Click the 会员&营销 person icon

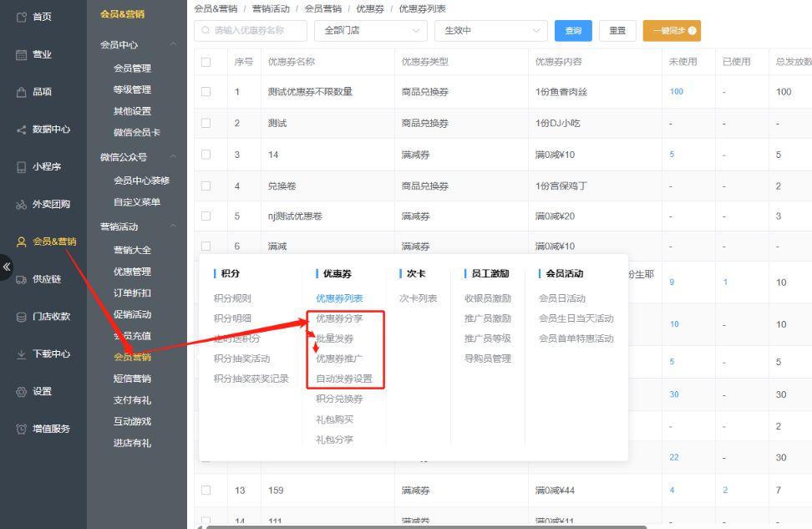click(x=21, y=242)
